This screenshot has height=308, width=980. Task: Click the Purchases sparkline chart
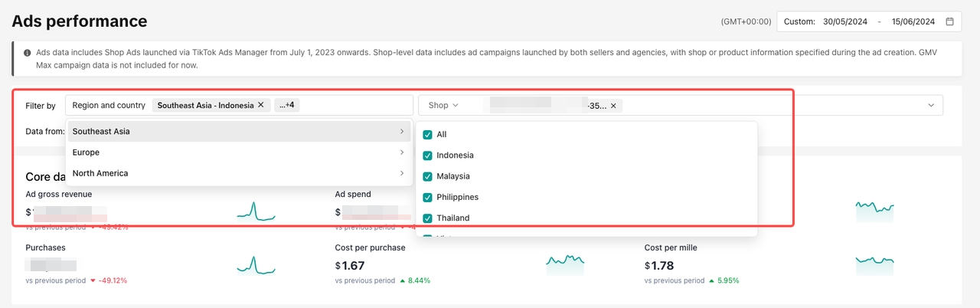tap(256, 265)
